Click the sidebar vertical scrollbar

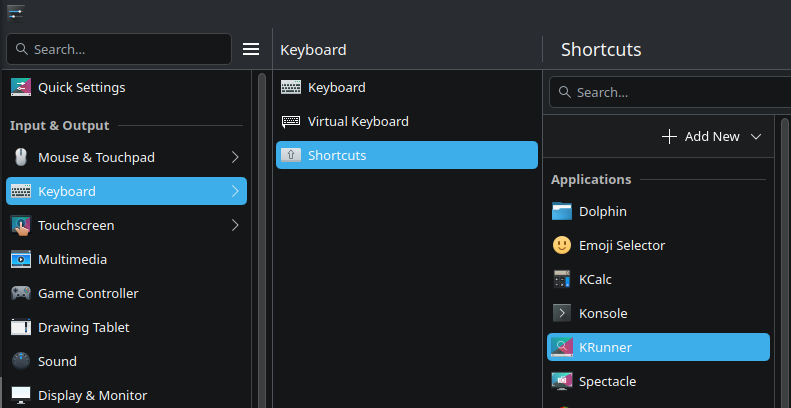pos(261,240)
